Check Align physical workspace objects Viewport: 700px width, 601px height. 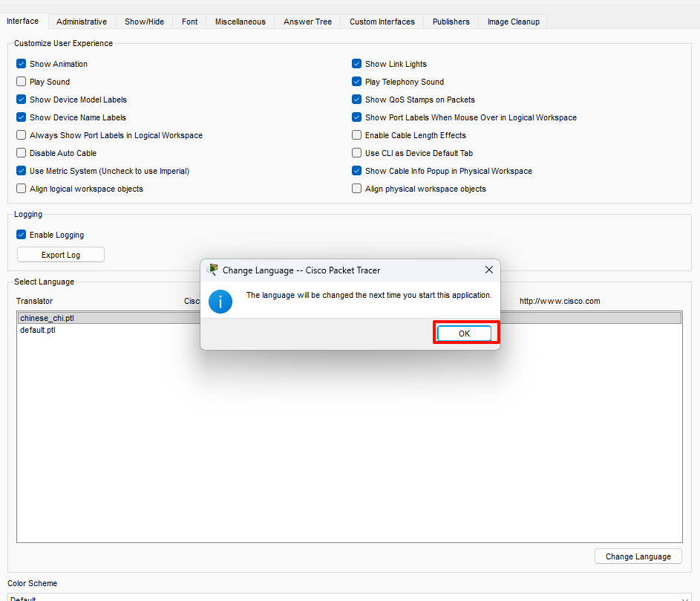[x=356, y=189]
